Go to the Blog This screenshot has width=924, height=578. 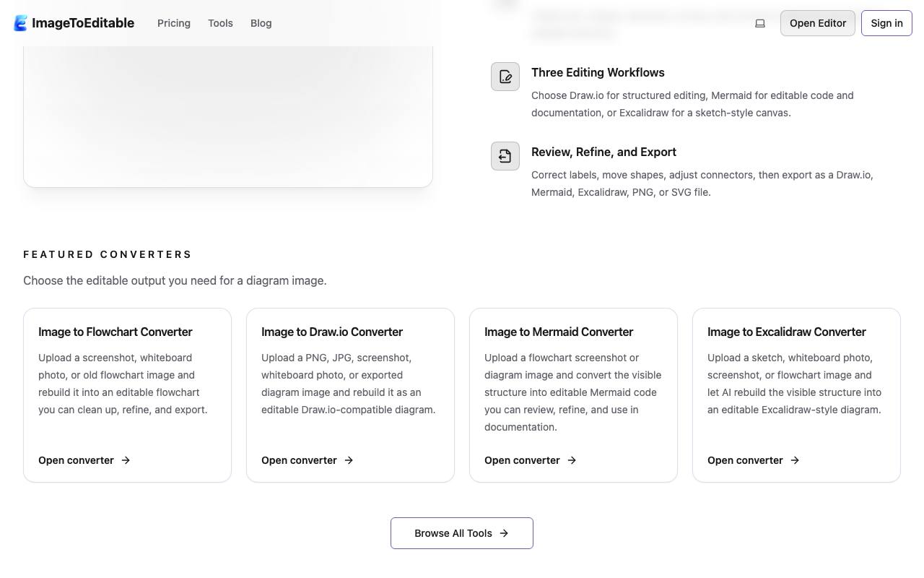261,23
